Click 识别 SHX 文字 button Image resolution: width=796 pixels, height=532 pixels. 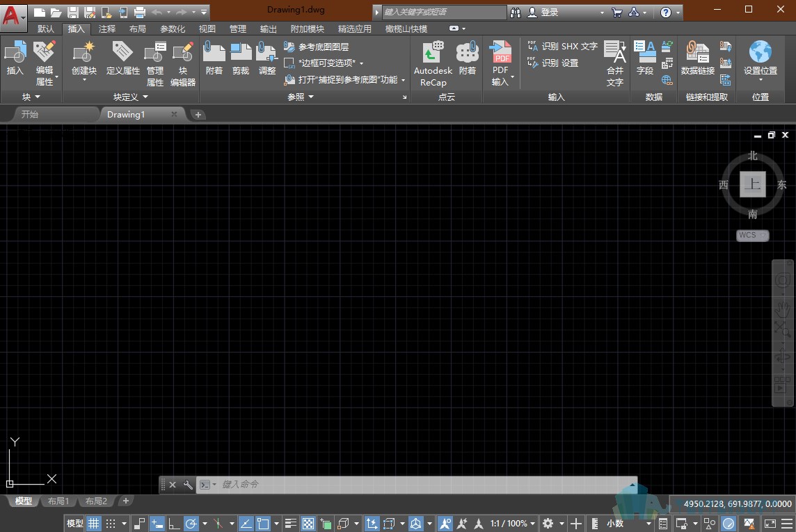[x=562, y=46]
